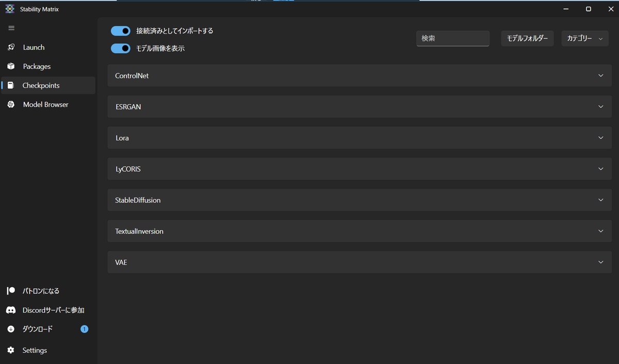The image size is (619, 364).
Task: Click the ControlNet header label
Action: click(132, 76)
